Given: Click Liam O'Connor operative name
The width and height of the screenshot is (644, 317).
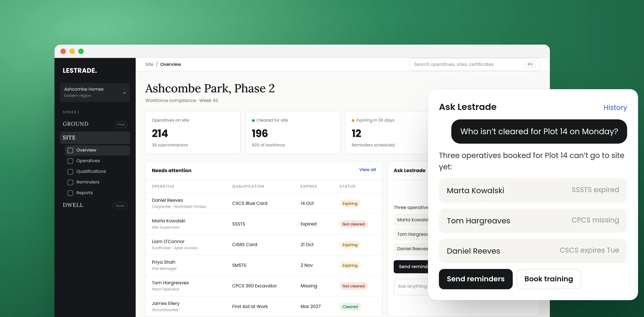Looking at the screenshot, I should (168, 241).
